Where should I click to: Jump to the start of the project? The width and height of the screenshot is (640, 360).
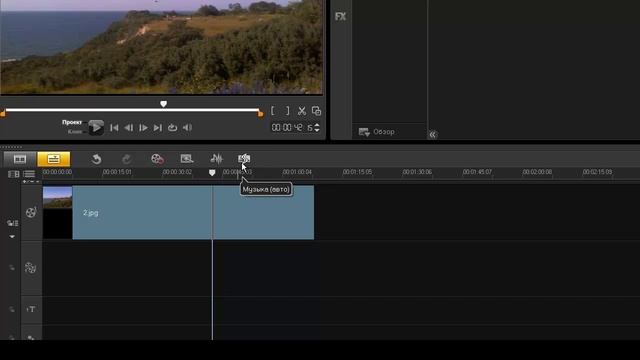pyautogui.click(x=114, y=128)
